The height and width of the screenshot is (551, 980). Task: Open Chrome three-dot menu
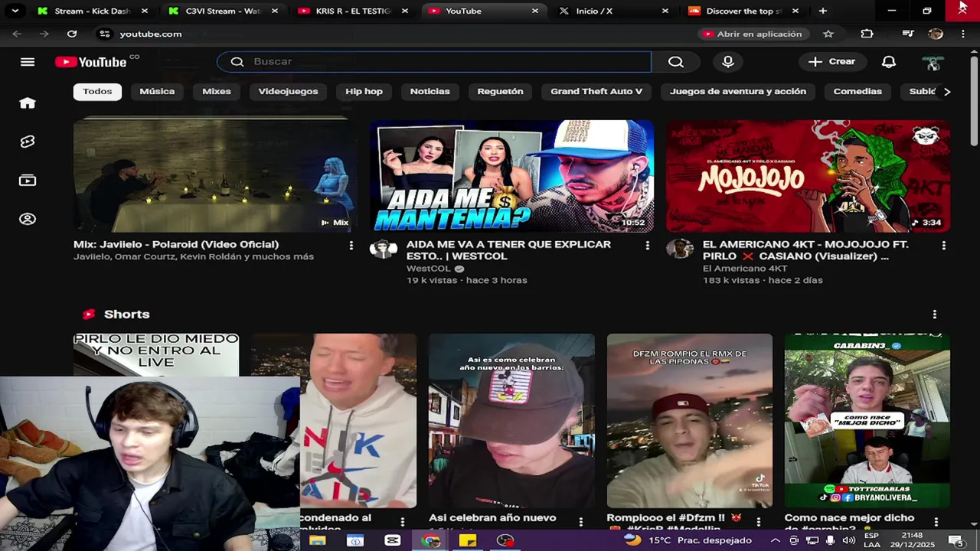(x=962, y=34)
